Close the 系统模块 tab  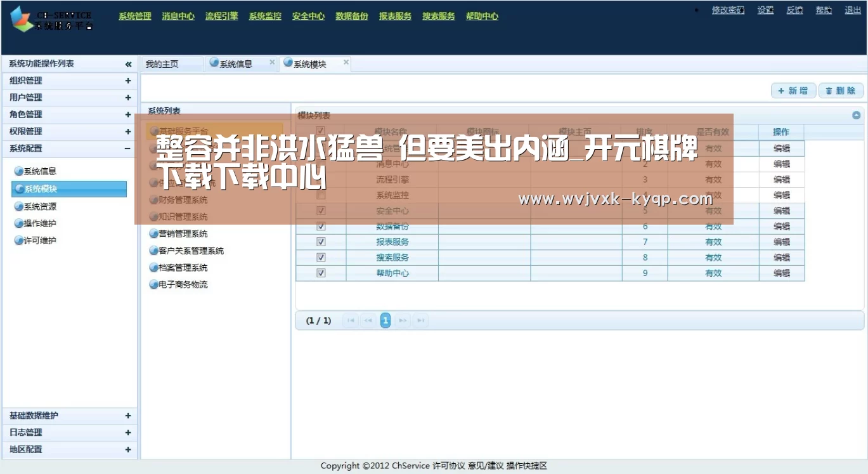tap(346, 62)
